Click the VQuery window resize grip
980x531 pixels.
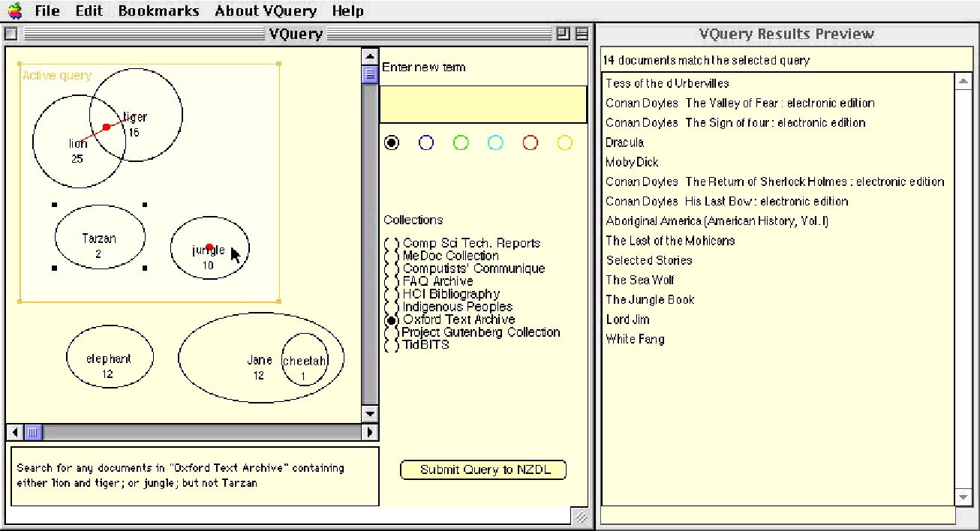[x=582, y=517]
